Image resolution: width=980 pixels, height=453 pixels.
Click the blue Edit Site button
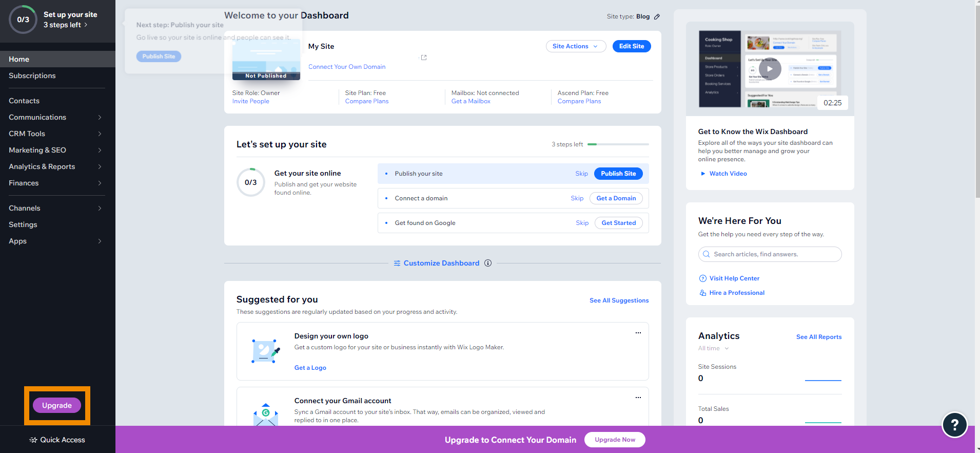632,46
